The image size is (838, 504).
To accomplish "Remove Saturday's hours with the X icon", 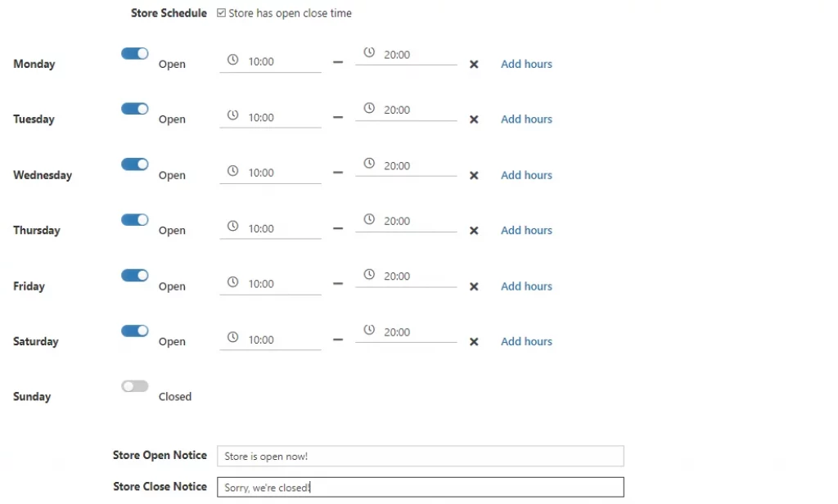I will click(x=474, y=342).
